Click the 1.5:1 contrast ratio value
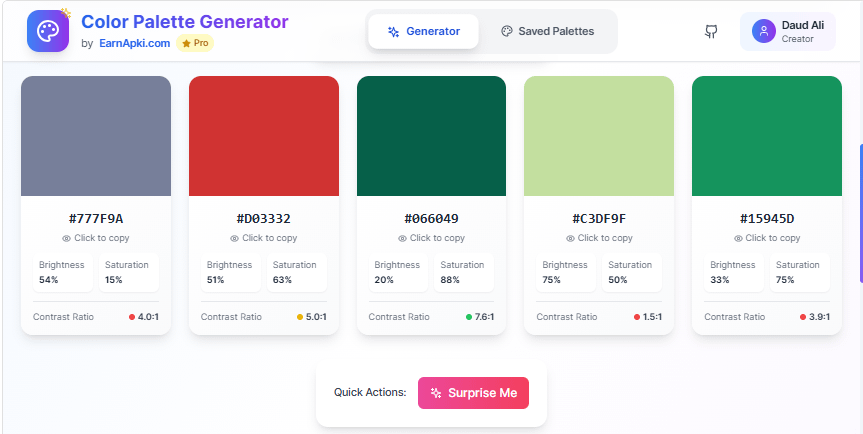 [x=652, y=317]
